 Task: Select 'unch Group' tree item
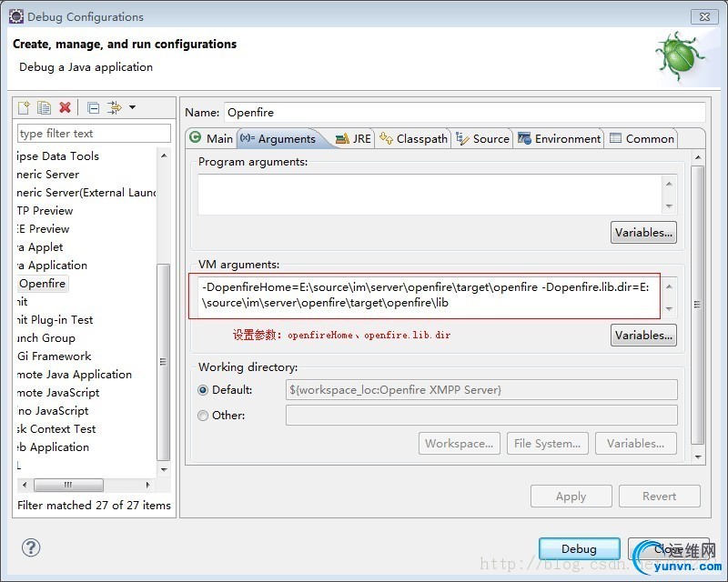(46, 338)
